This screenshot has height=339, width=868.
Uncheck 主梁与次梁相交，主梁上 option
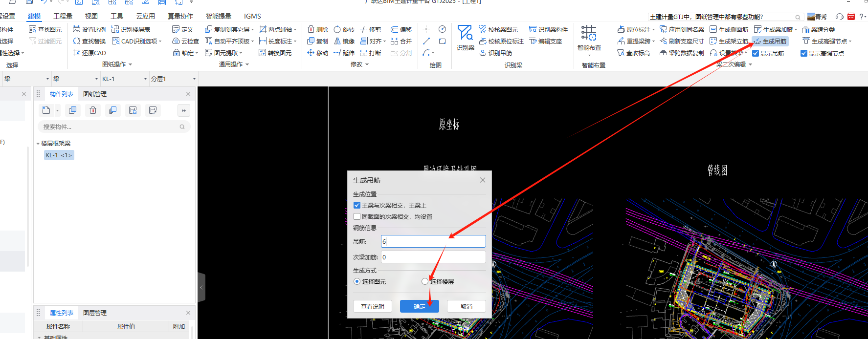click(357, 205)
